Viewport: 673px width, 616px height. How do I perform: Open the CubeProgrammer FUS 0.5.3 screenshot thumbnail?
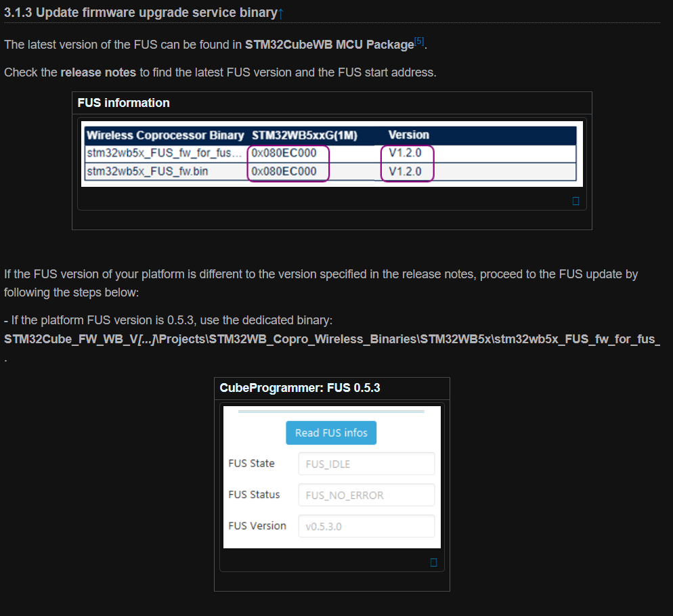pos(332,477)
